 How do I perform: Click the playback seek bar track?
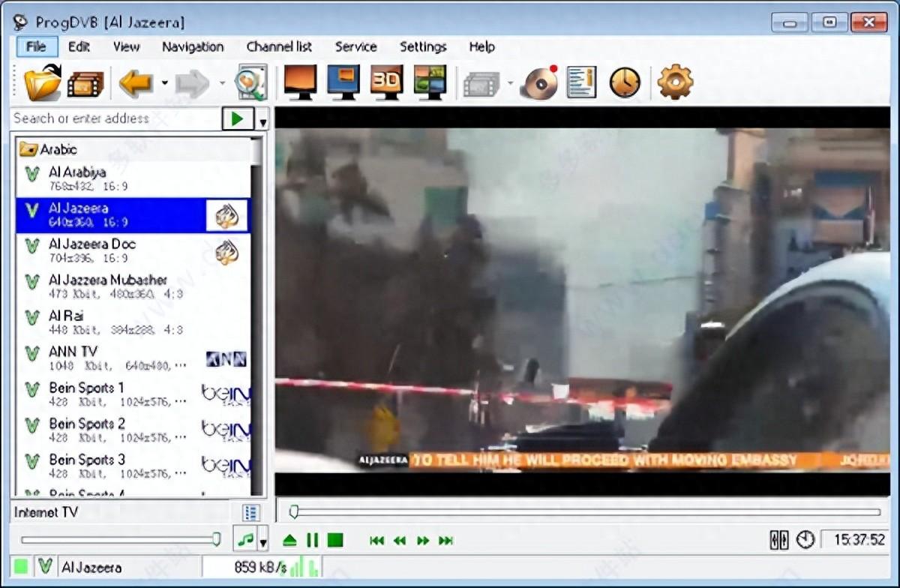pos(586,512)
